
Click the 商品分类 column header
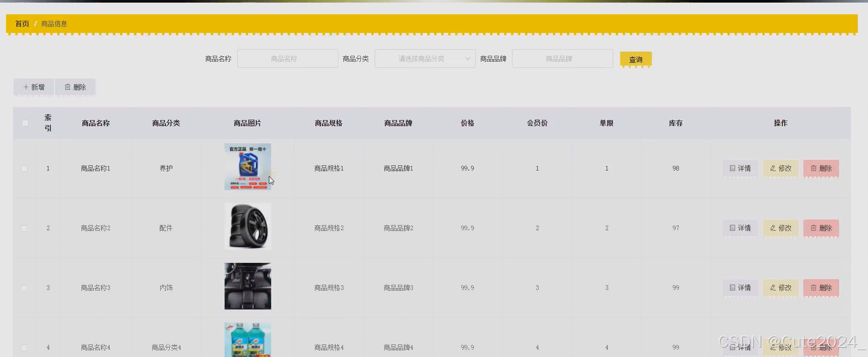(166, 123)
